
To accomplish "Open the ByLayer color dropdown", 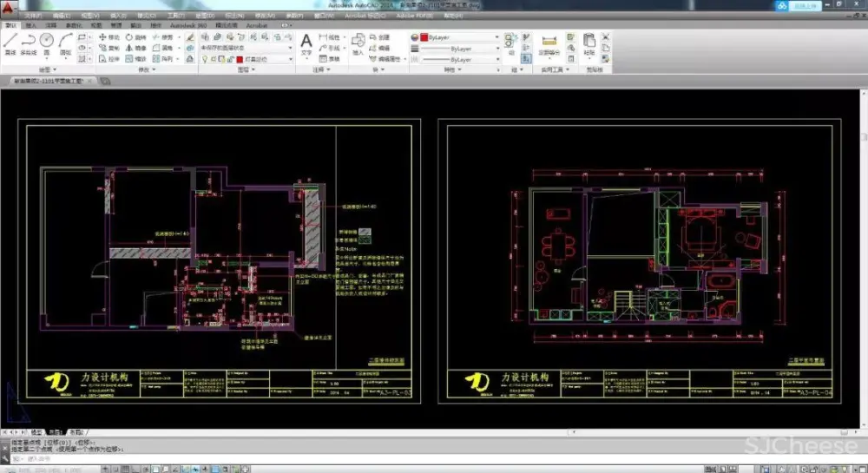I will pyautogui.click(x=497, y=37).
